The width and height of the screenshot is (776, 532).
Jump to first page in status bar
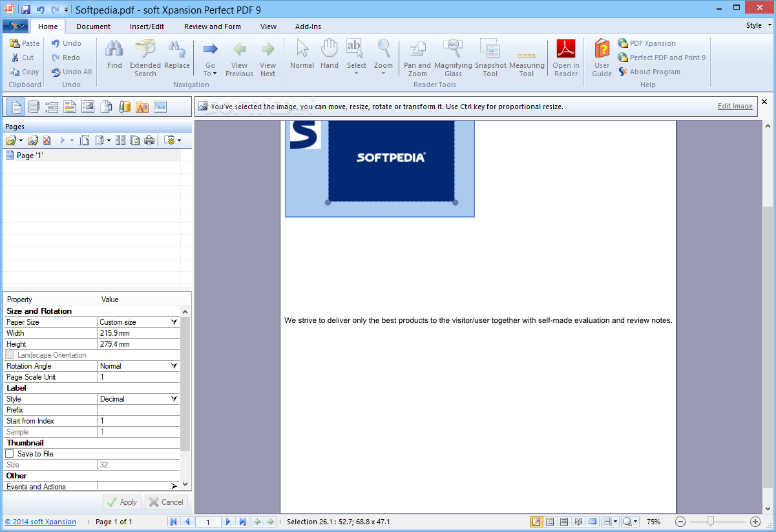point(173,522)
